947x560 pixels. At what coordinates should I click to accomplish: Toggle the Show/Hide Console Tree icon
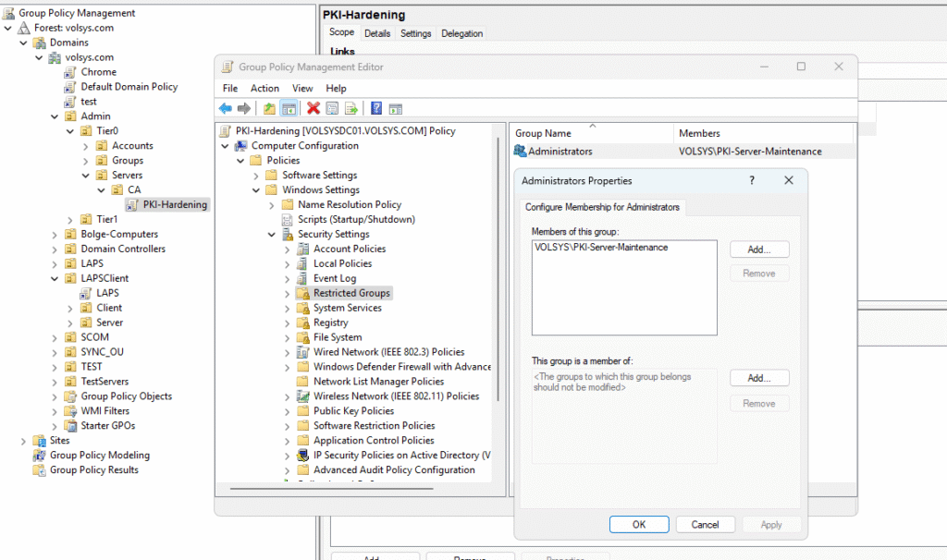tap(289, 108)
